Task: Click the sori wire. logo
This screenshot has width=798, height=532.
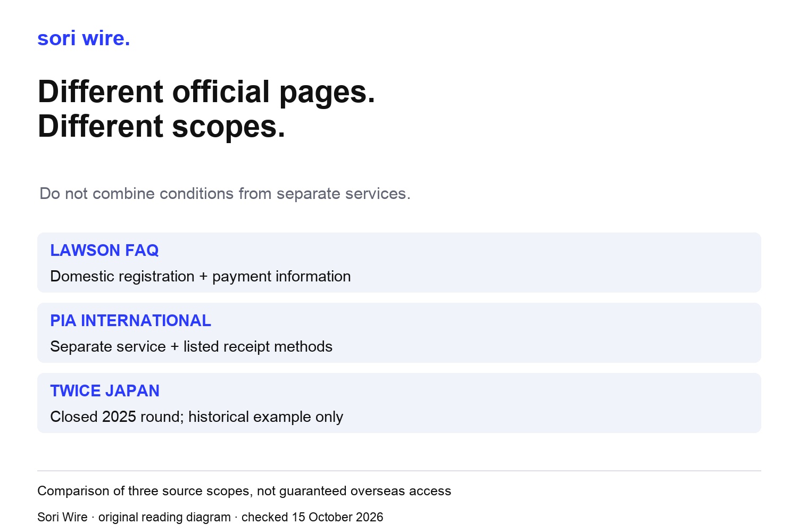Action: [84, 38]
